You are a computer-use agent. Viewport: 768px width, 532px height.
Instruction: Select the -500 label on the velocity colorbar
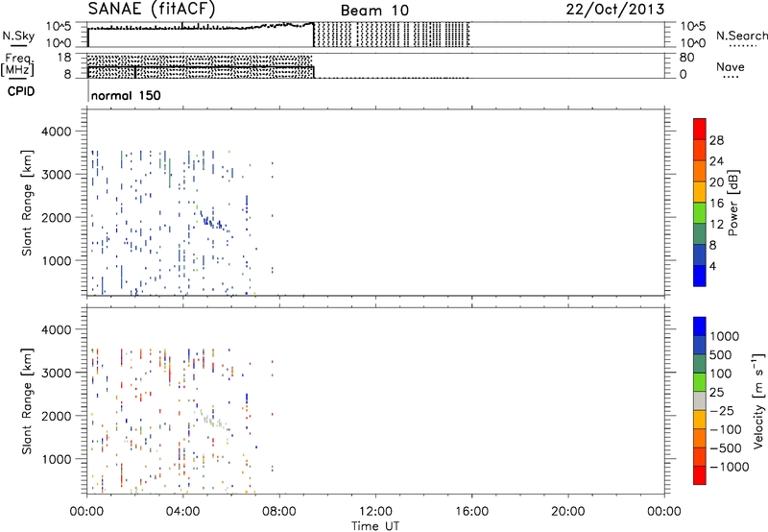(726, 448)
